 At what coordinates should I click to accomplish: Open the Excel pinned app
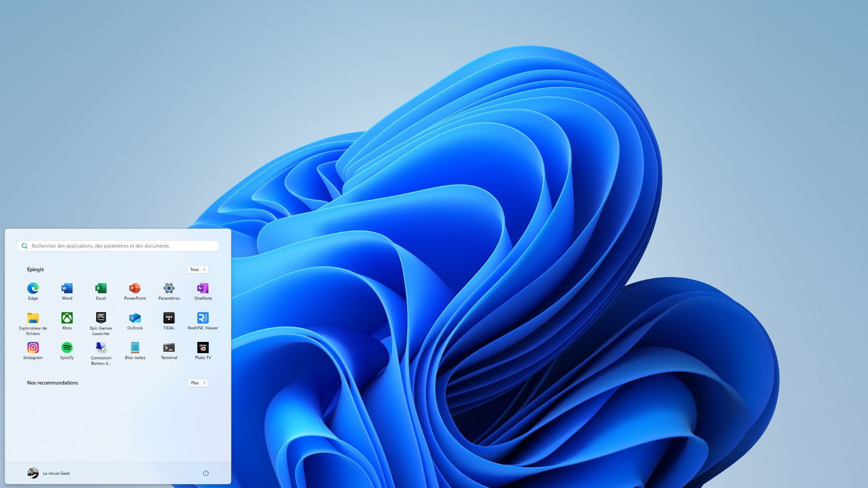(x=101, y=289)
